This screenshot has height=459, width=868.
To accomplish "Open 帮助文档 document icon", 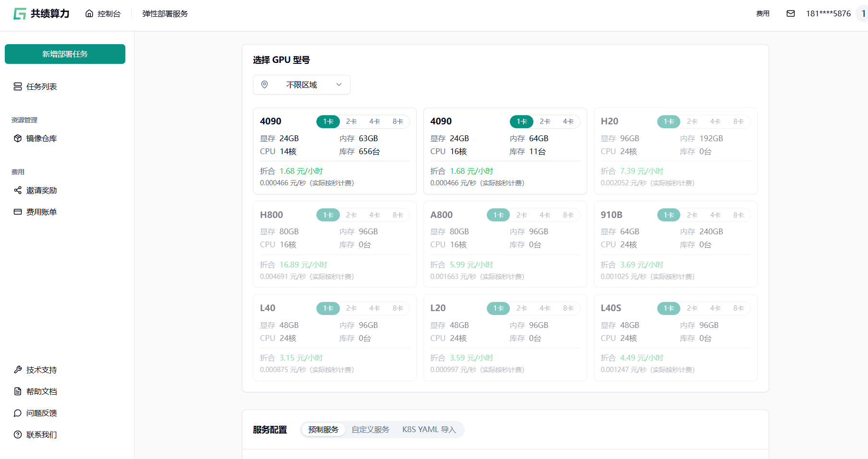I will 18,391.
